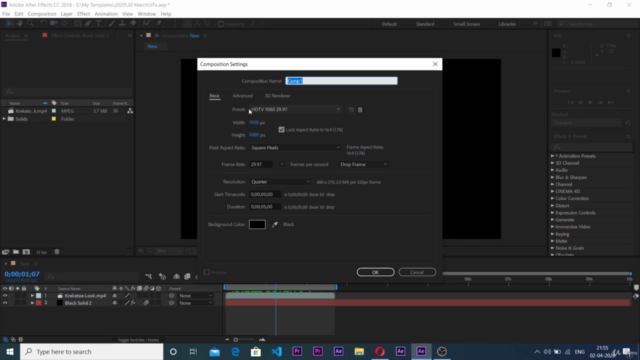Screen dimensions: 640x360
Task: Select the Puppet Pin tool
Action: (x=159, y=24)
